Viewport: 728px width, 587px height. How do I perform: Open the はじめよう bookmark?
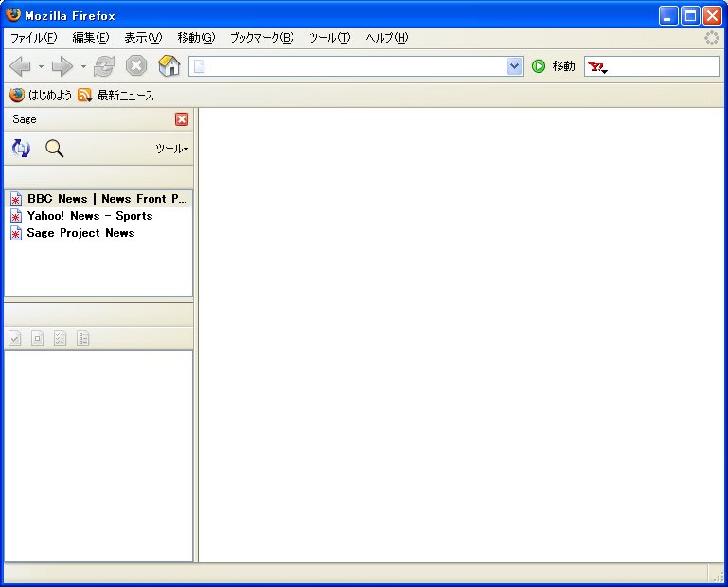click(x=41, y=96)
